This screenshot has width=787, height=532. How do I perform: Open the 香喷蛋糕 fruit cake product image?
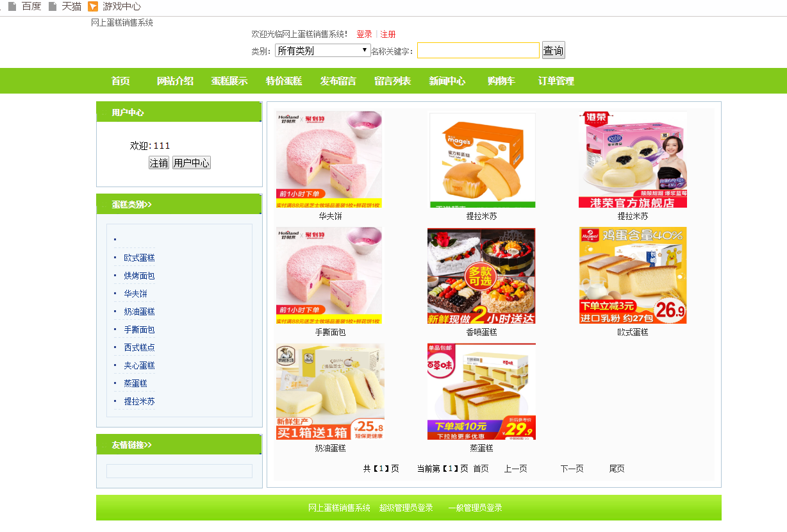tap(481, 276)
